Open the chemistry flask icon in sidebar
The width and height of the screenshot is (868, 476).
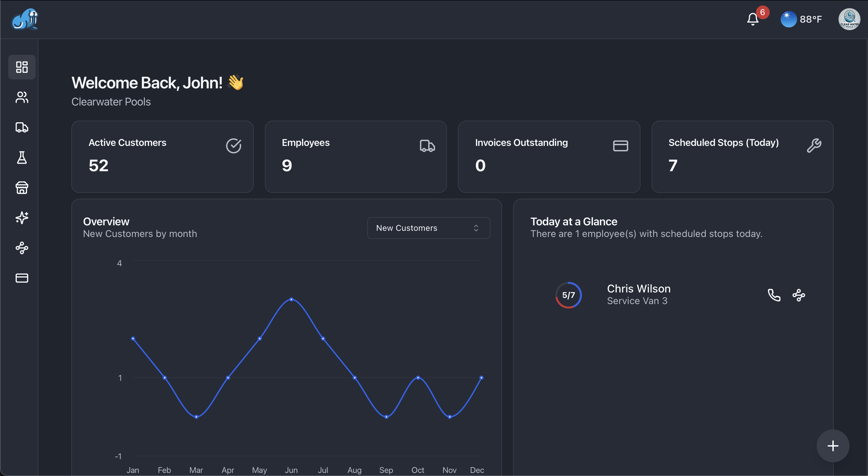[22, 158]
